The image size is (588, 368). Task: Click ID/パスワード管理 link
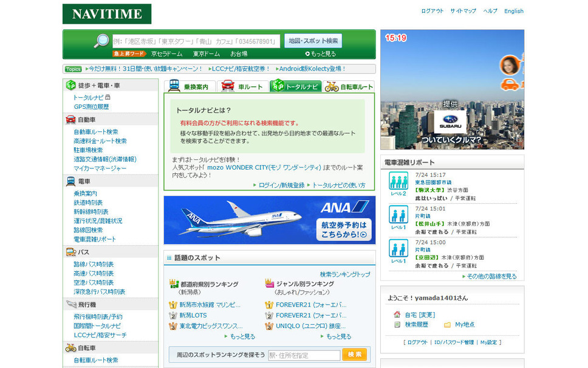[454, 342]
